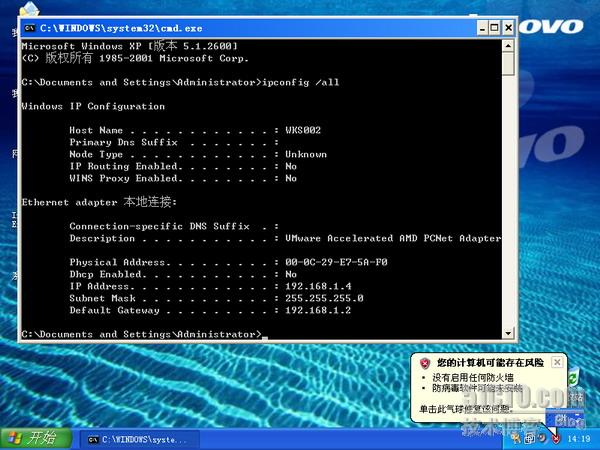Click the Windows IP Configuration heading
The image size is (600, 450).
click(93, 106)
